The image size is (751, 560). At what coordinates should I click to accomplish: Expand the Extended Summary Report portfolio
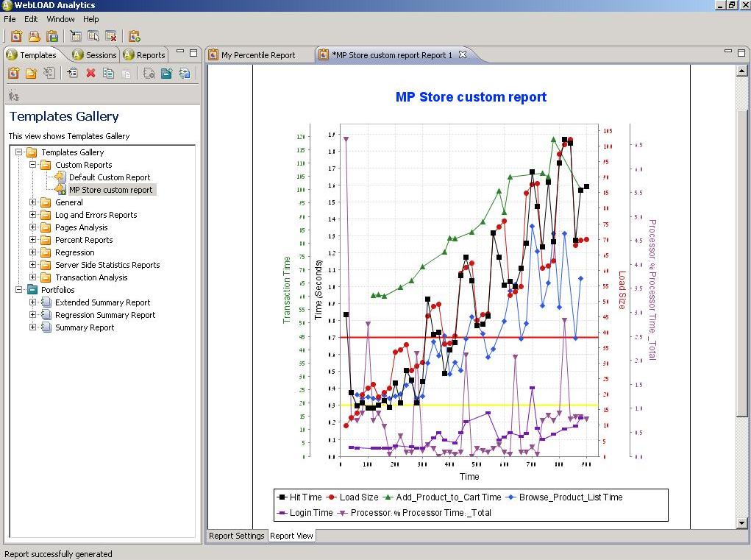32,302
